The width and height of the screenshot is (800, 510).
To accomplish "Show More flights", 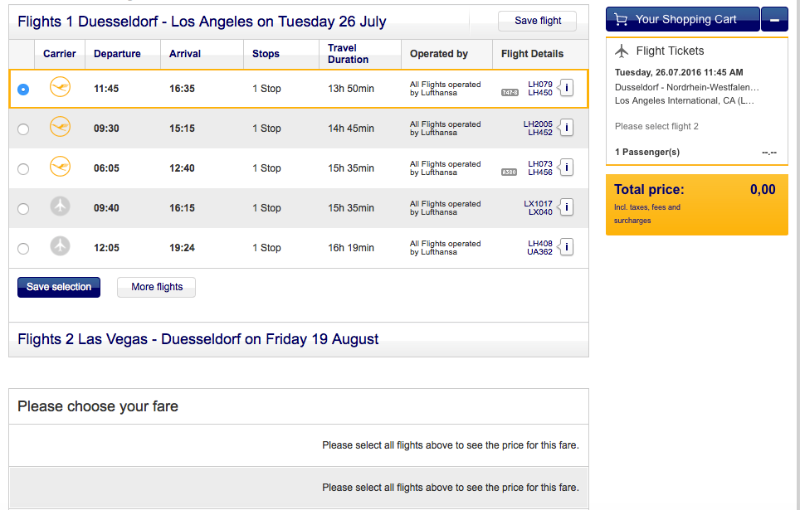I will tap(157, 287).
